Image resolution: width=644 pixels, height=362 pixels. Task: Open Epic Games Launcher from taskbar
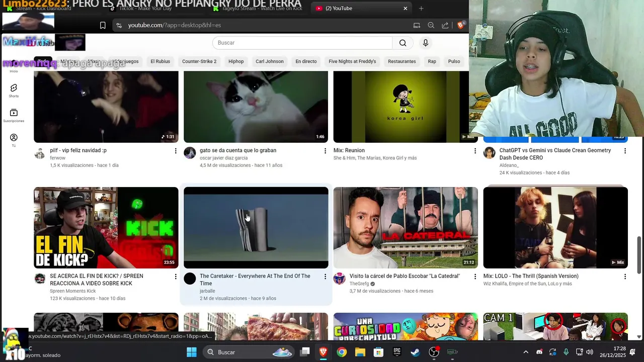tap(397, 352)
